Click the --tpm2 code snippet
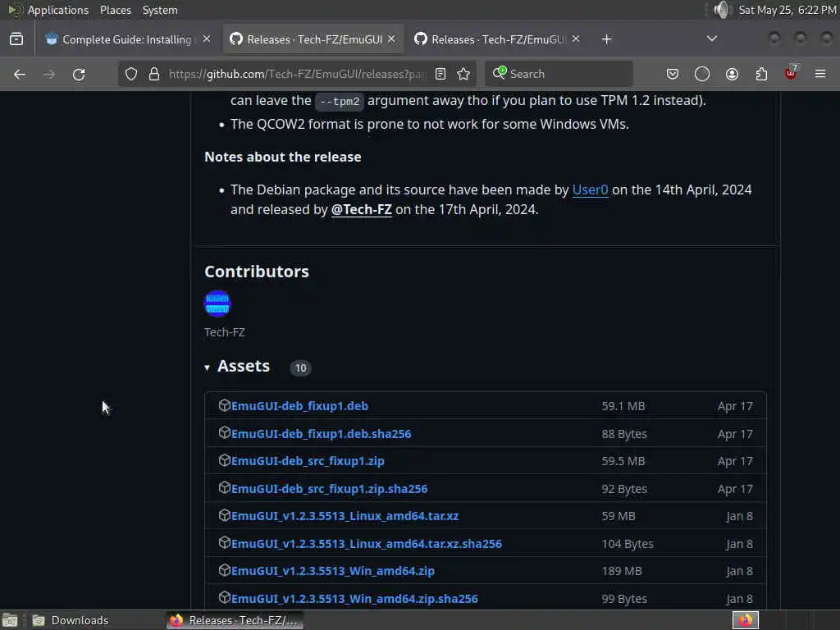This screenshot has width=840, height=630. point(340,101)
